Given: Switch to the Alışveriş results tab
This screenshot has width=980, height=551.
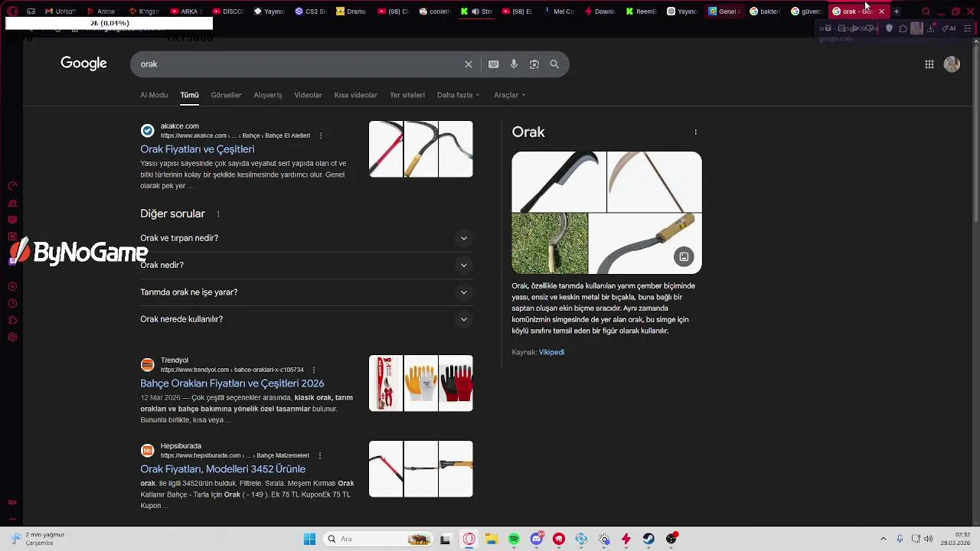Looking at the screenshot, I should coord(268,95).
